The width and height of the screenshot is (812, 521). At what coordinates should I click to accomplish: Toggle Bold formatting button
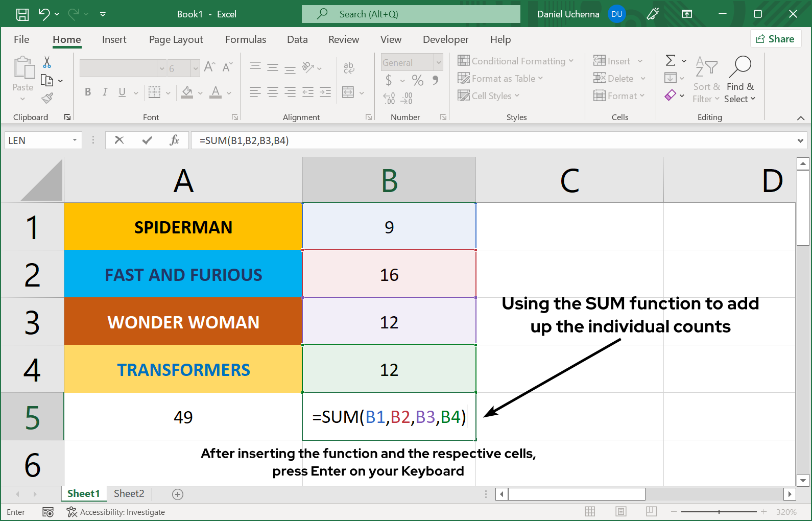click(x=88, y=92)
